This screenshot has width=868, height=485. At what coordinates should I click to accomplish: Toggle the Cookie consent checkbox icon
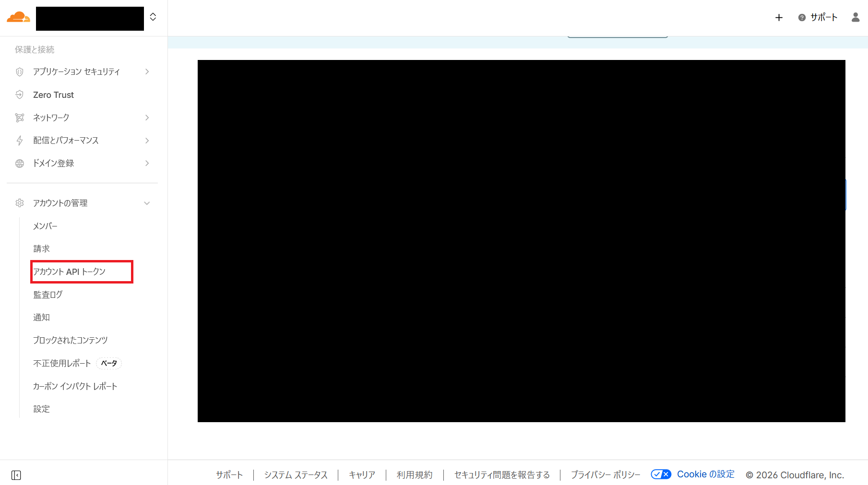click(661, 474)
